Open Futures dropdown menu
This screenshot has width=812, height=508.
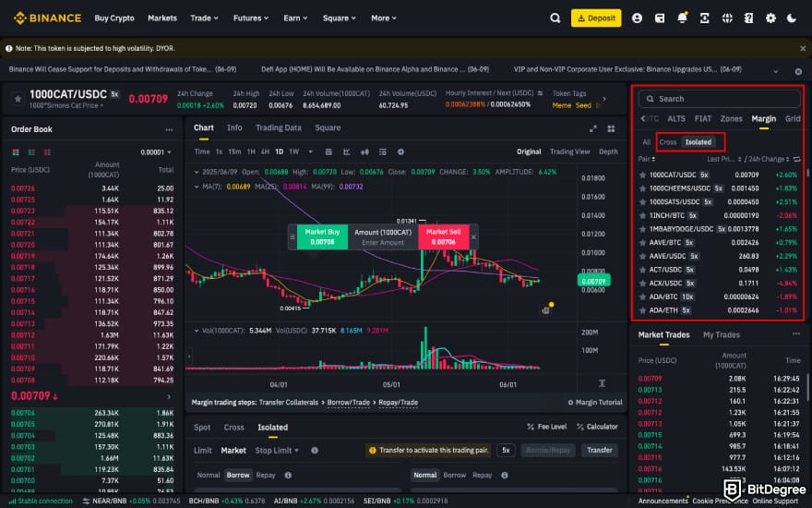[x=251, y=18]
